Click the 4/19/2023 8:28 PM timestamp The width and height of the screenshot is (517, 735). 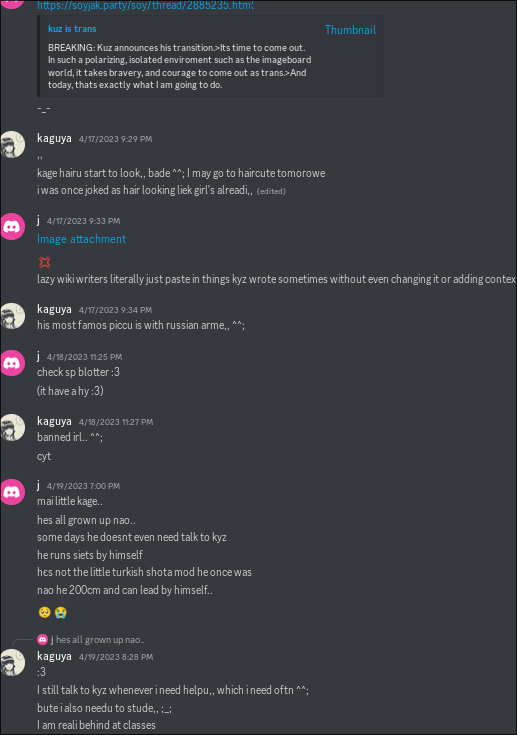[116, 657]
